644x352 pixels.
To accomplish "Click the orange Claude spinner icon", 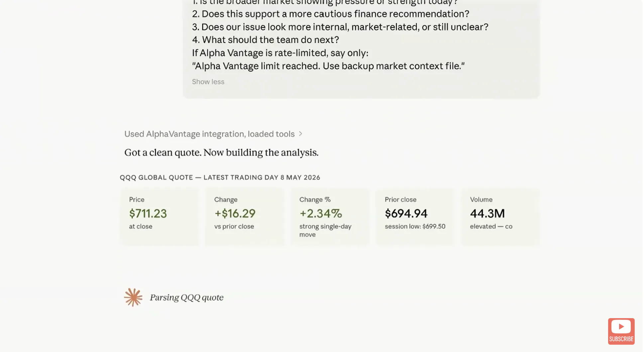I will click(x=133, y=297).
